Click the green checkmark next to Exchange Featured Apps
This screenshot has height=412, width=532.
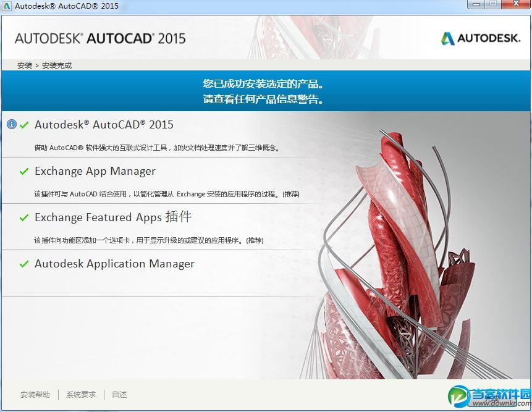(x=24, y=217)
